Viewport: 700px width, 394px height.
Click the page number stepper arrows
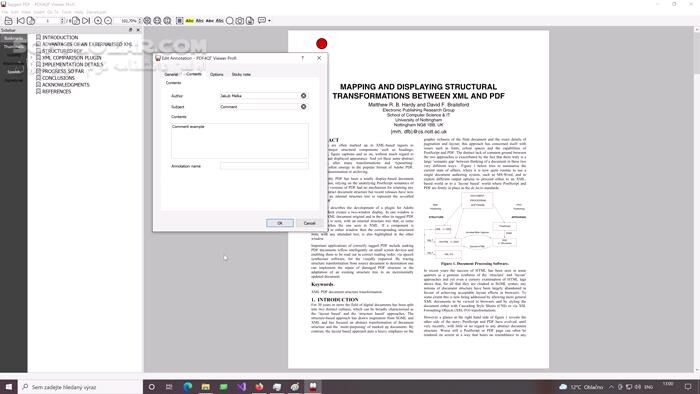tap(62, 21)
